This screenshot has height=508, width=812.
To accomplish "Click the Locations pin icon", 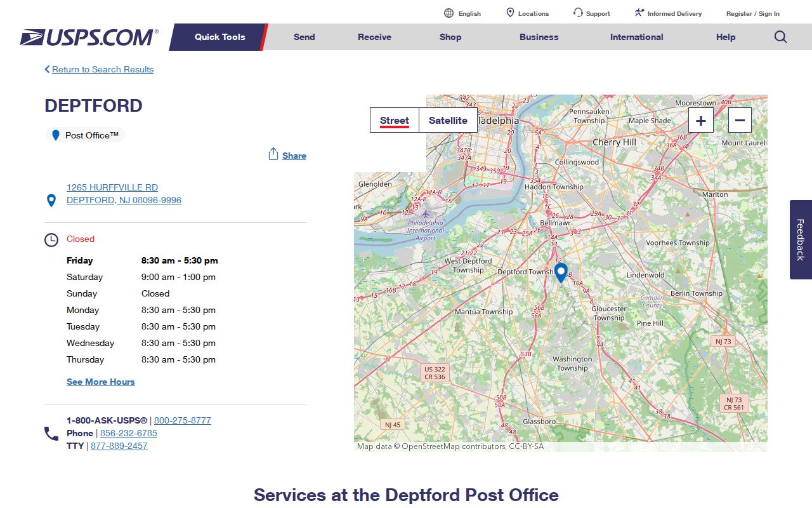I will (x=510, y=13).
